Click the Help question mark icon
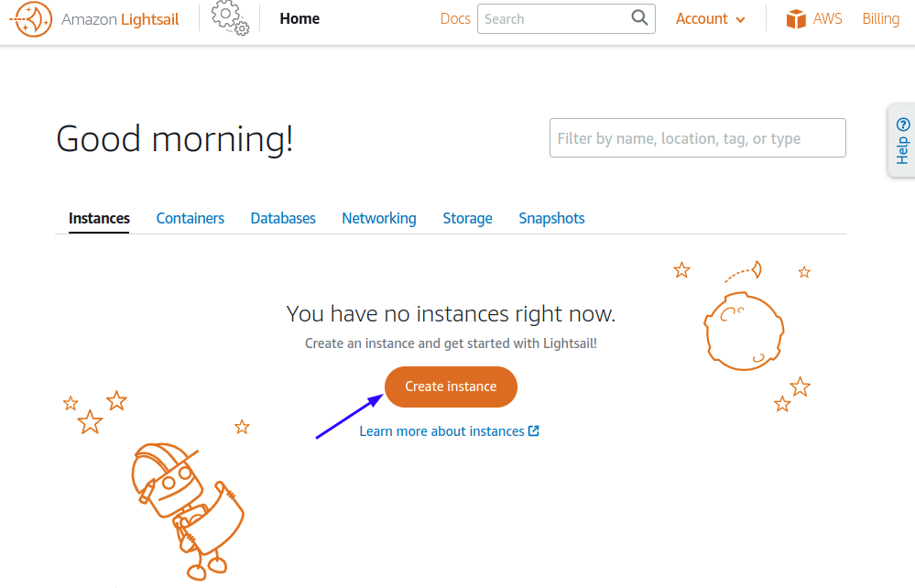Viewport: 915px width, 588px height. 903,125
